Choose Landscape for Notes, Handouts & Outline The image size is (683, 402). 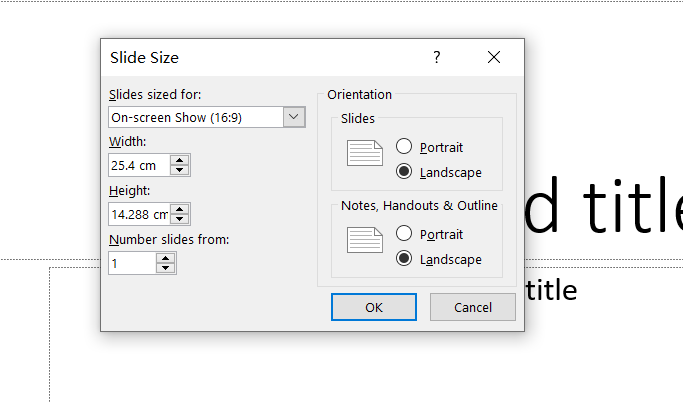click(405, 259)
